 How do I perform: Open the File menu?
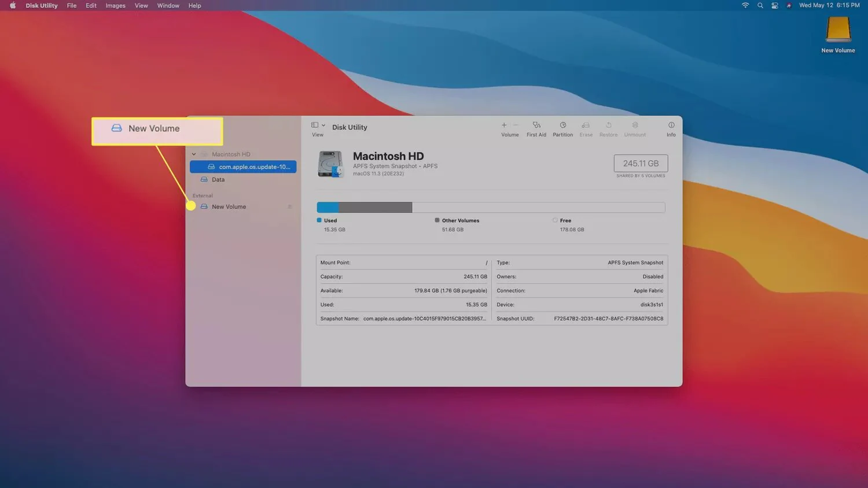(x=72, y=6)
